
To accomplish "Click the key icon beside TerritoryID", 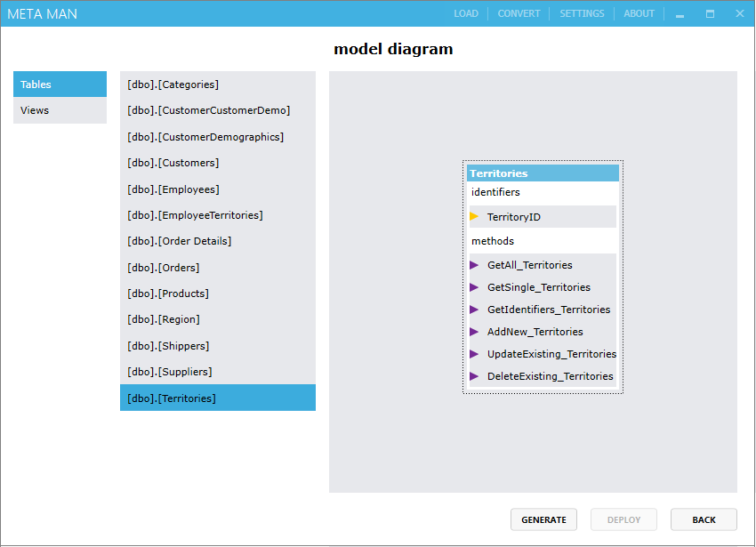I will coord(475,216).
